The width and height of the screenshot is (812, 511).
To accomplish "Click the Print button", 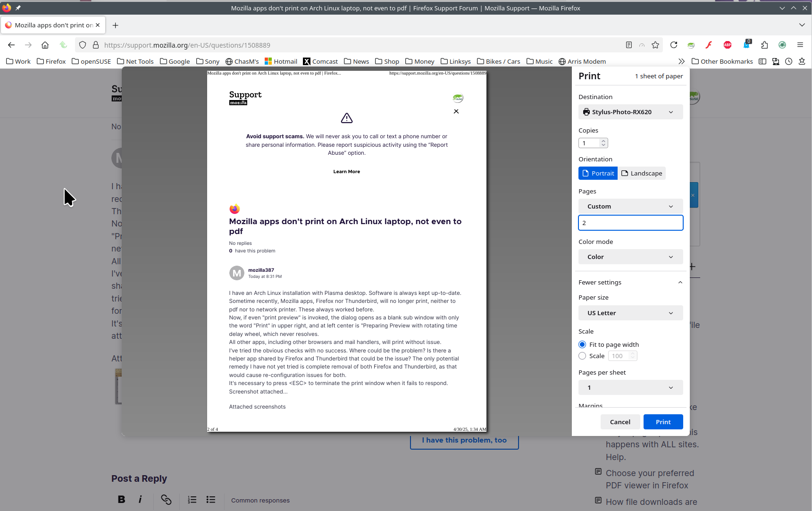I will point(663,422).
